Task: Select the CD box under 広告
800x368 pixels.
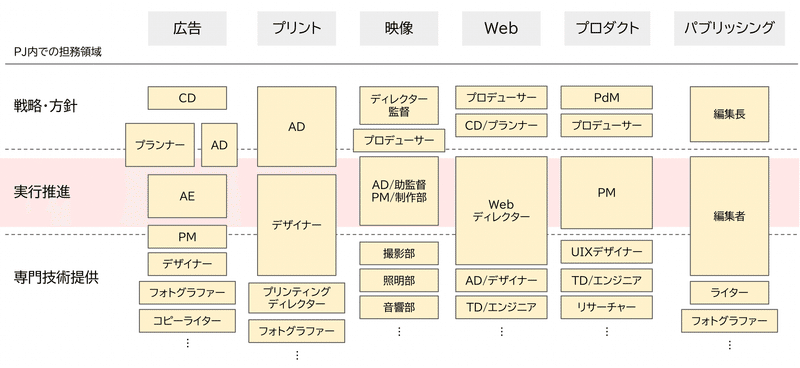Action: click(x=187, y=98)
